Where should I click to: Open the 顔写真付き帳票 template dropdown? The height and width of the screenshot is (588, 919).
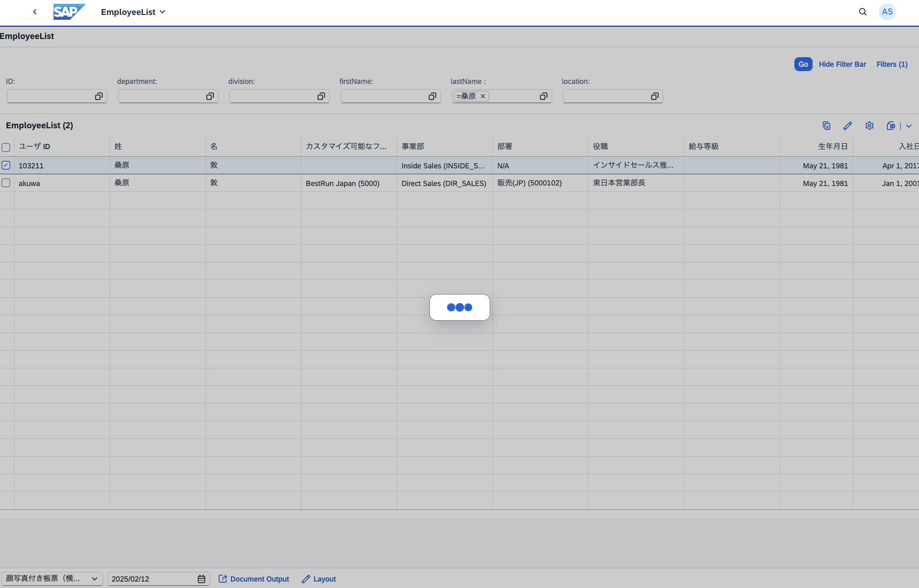tap(52, 579)
